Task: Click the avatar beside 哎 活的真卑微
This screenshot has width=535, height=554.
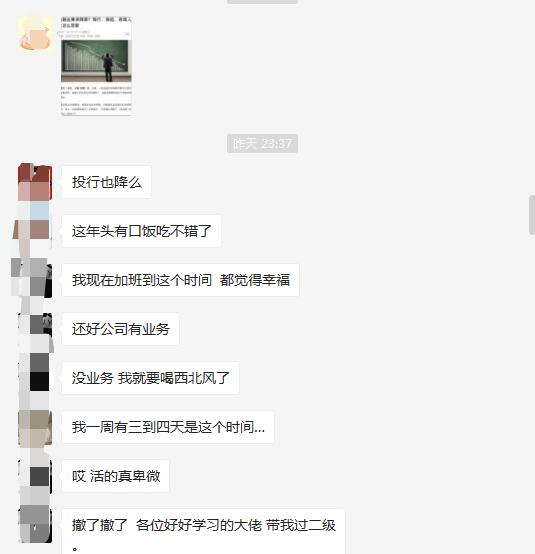Action: pos(35,477)
